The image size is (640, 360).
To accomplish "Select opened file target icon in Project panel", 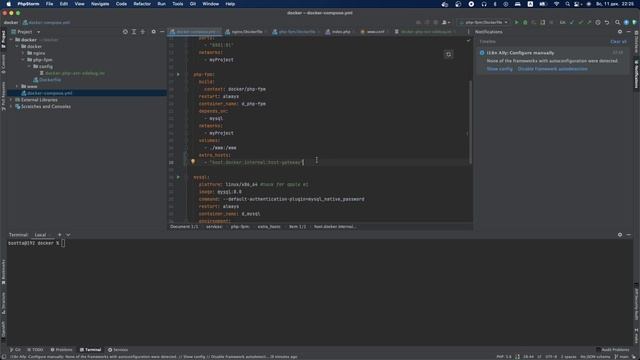I will (x=125, y=32).
